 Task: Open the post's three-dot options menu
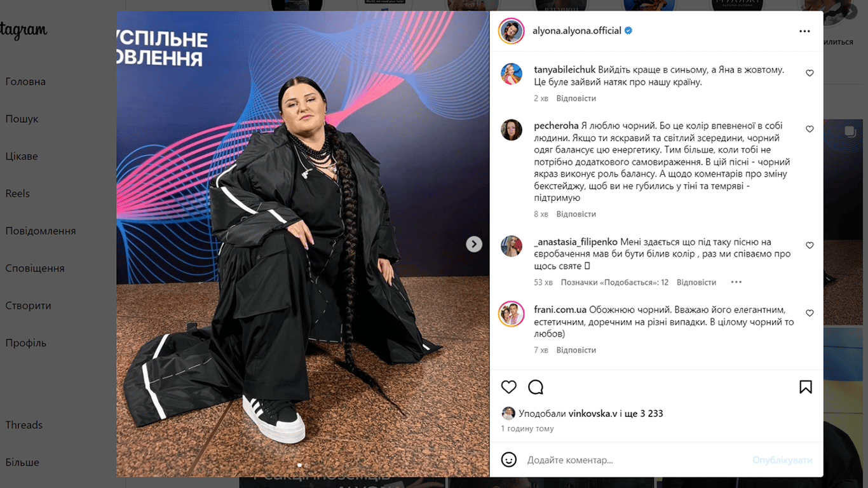tap(804, 31)
